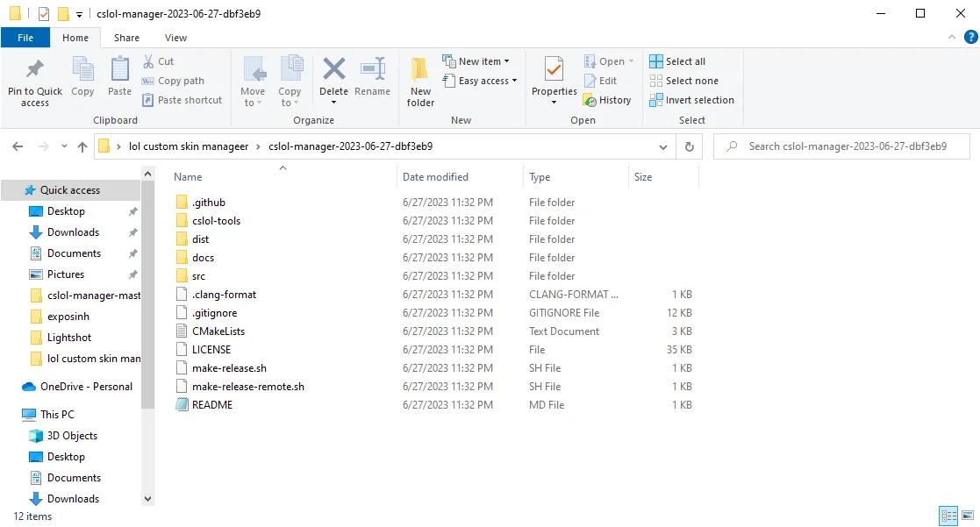Click Select none
980x527 pixels.
pos(683,81)
